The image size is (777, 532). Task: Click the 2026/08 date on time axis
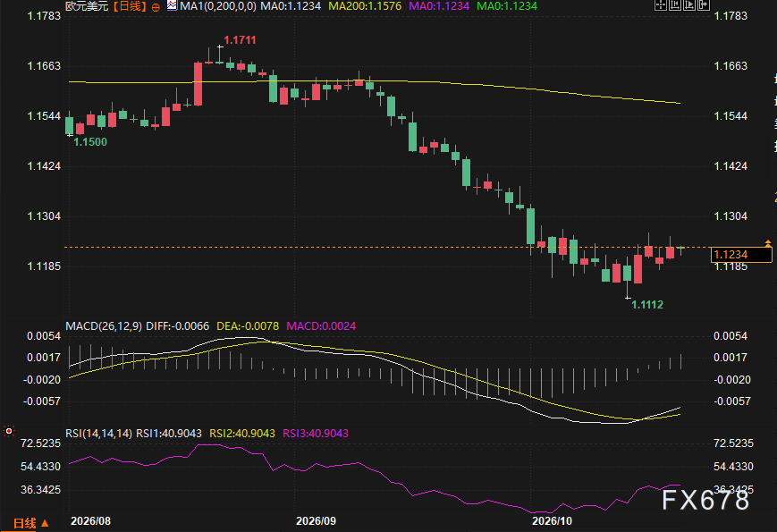(90, 521)
